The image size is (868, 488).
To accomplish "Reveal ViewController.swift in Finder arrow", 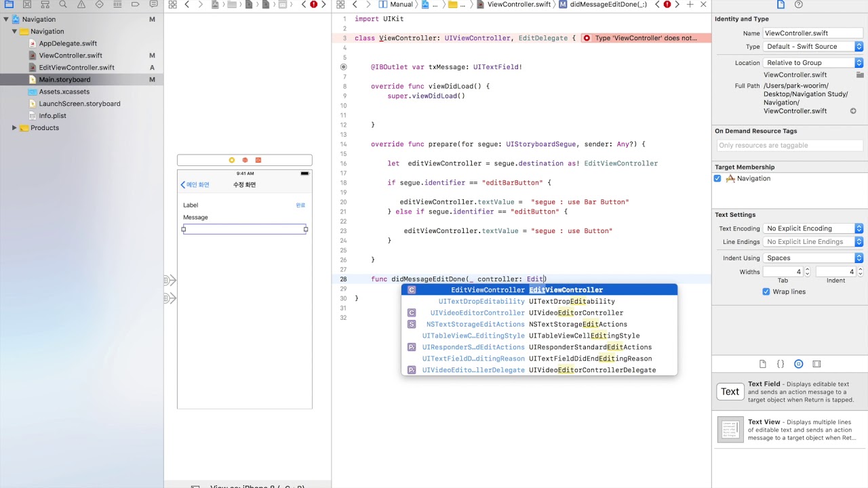I will point(853,111).
